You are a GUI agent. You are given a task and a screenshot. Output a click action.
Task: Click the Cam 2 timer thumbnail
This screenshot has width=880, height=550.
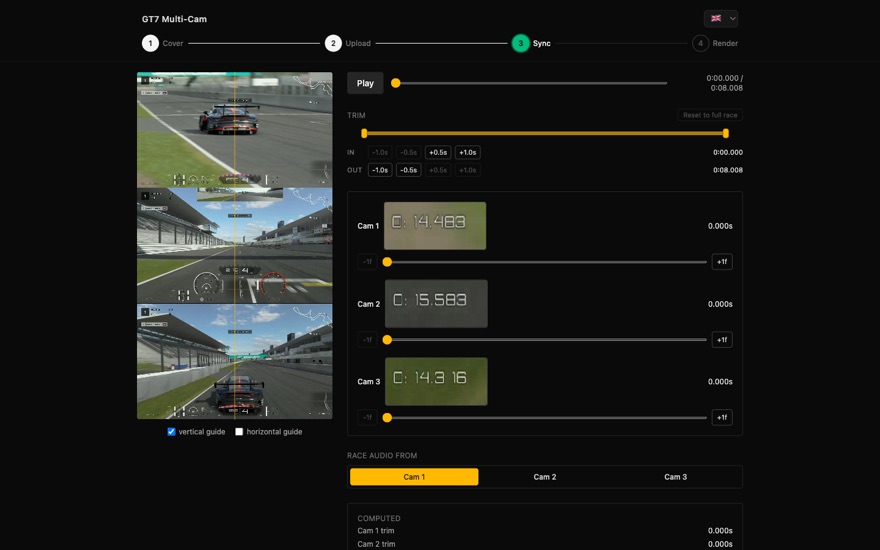(436, 304)
